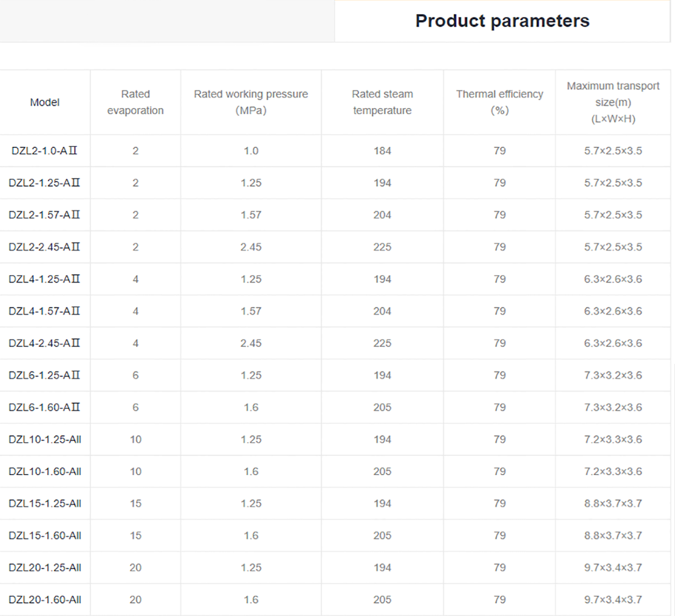Select the DZL15-1.60-AII model name
Screen dimensions: 675x616
pyautogui.click(x=45, y=536)
